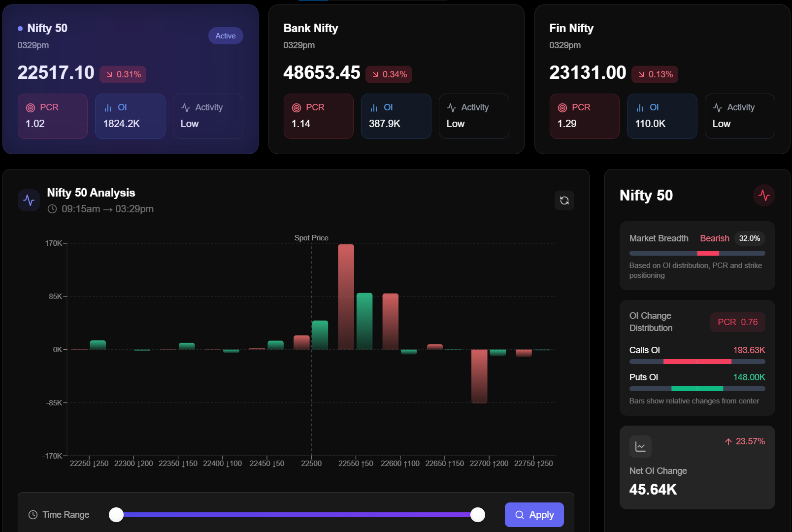Click the -85K y-axis label
The width and height of the screenshot is (792, 532).
54,403
